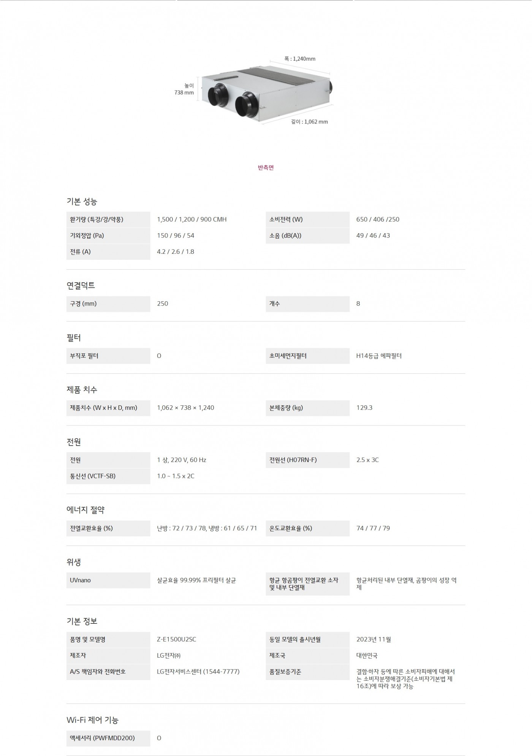Click the 통신선 (VCTF-SB) label cell
This screenshot has height=756, width=532.
[108, 476]
